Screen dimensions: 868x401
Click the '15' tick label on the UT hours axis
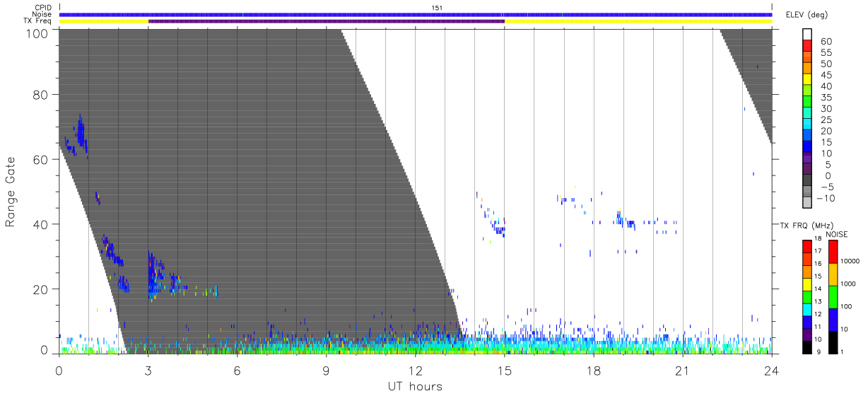click(x=505, y=371)
